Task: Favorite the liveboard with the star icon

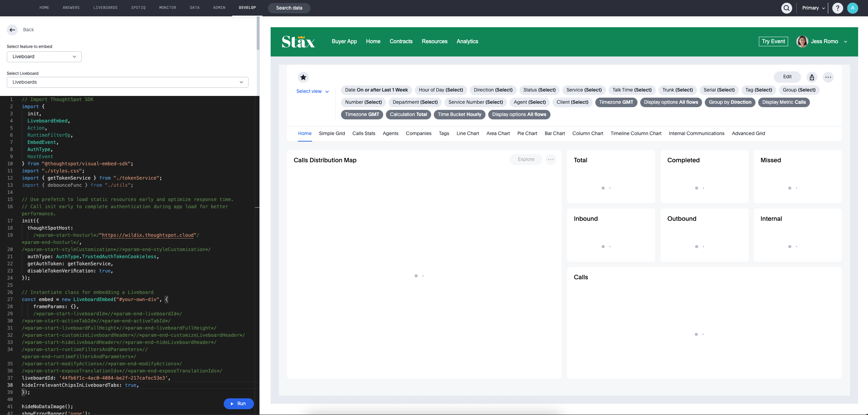Action: (303, 77)
